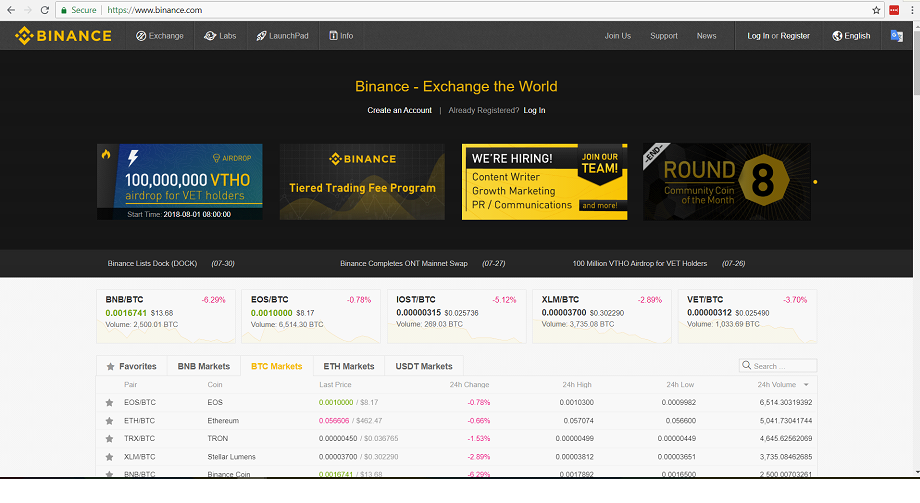920x503 pixels.
Task: Sort by 24h Volume column arrow
Action: click(806, 384)
